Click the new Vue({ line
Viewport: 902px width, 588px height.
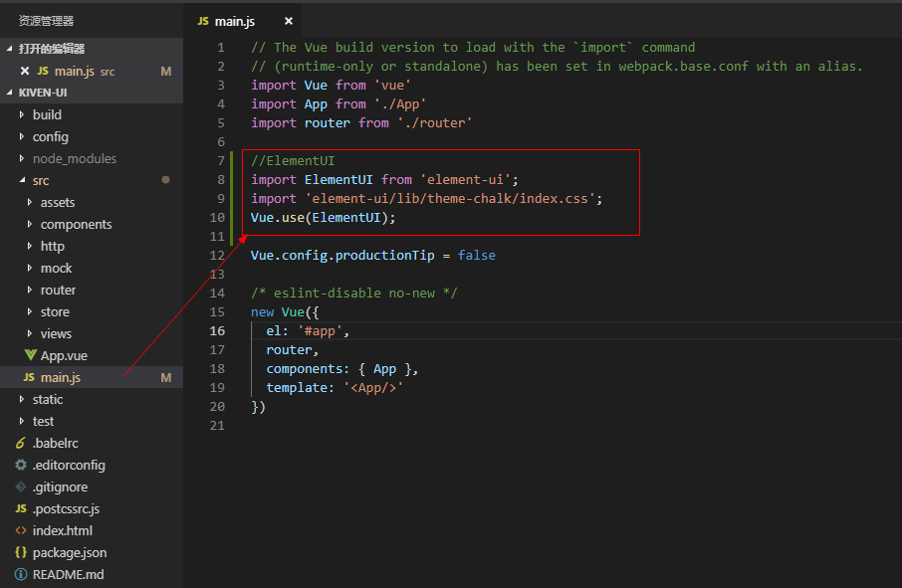click(285, 312)
